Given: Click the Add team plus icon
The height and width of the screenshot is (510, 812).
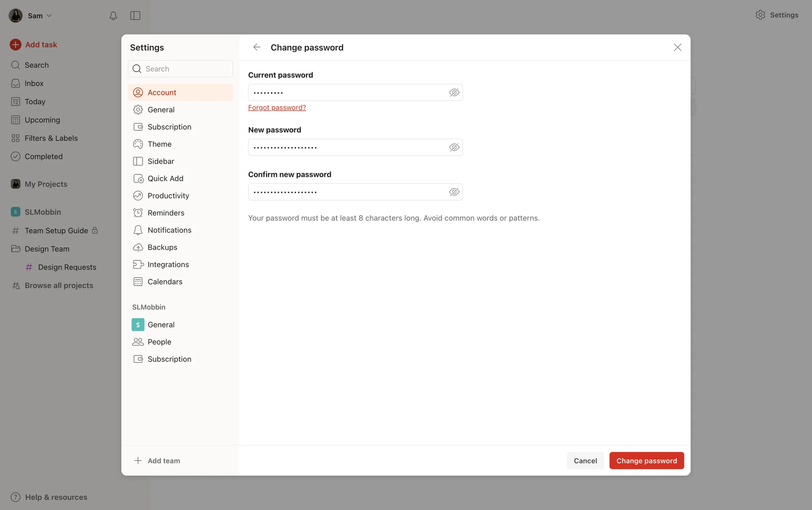Looking at the screenshot, I should [x=138, y=460].
